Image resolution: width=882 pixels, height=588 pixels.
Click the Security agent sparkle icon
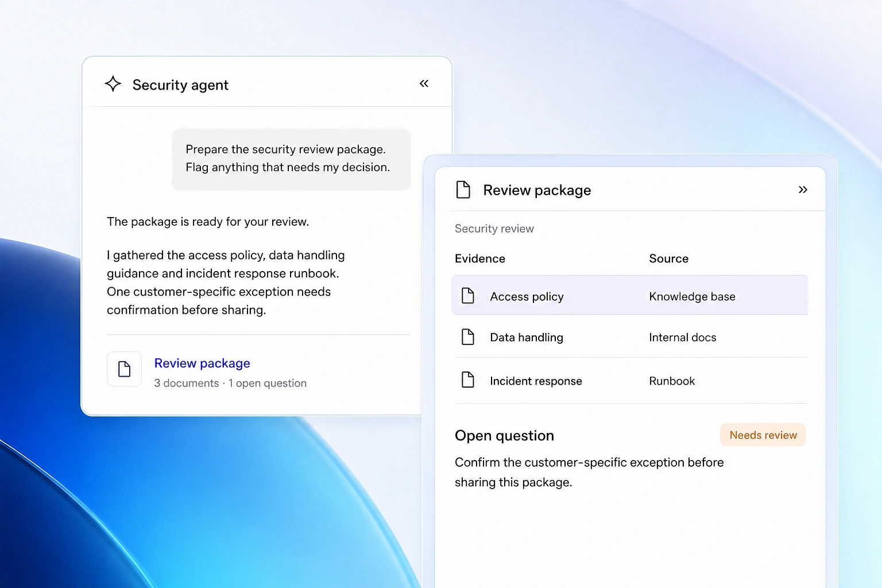tap(113, 84)
